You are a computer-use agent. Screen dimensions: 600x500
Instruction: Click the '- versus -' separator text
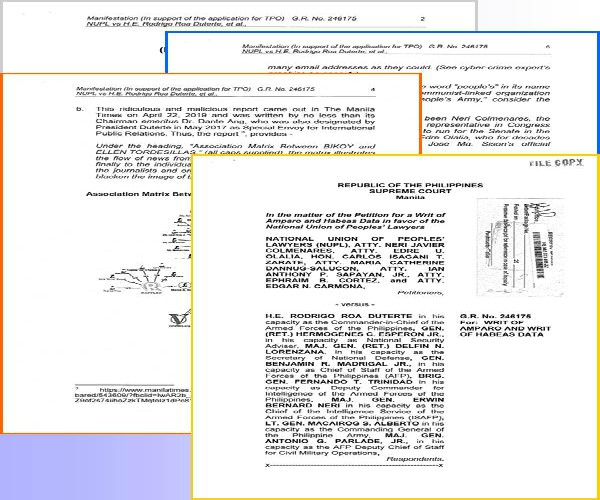[x=355, y=305]
